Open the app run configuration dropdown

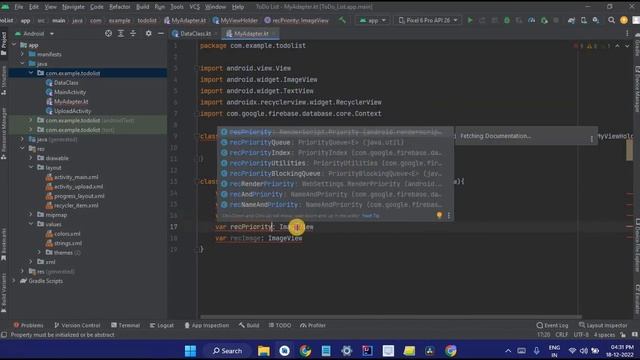coord(372,20)
